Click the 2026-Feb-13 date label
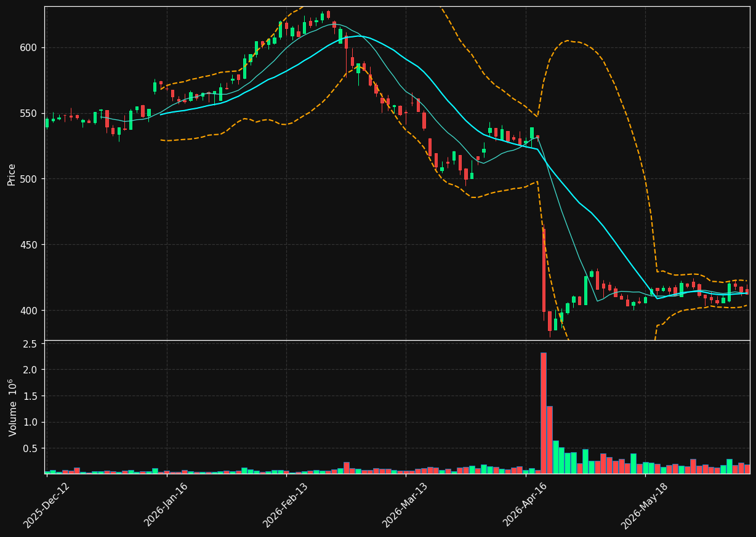Image resolution: width=756 pixels, height=537 pixels. click(x=285, y=505)
